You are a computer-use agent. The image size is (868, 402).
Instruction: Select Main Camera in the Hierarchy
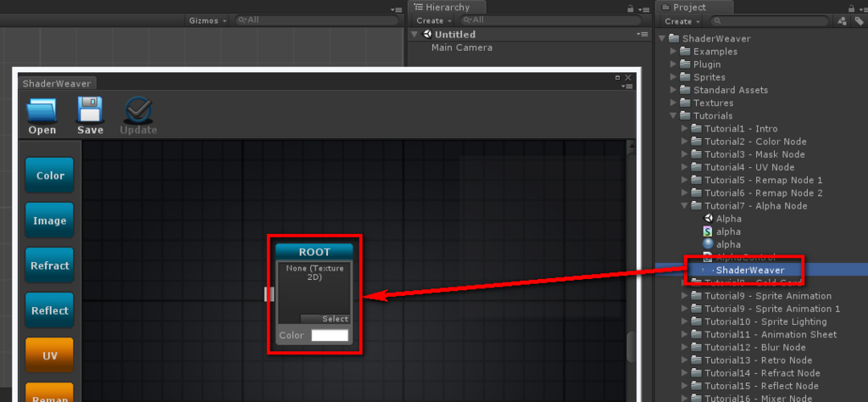(462, 47)
